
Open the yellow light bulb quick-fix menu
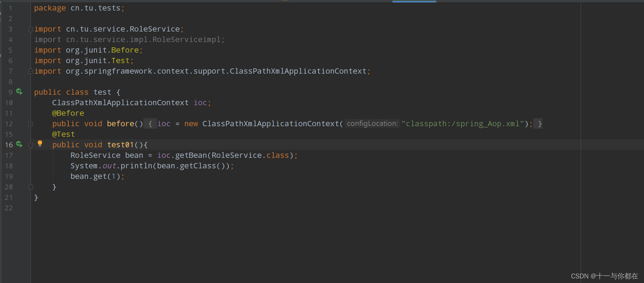40,143
